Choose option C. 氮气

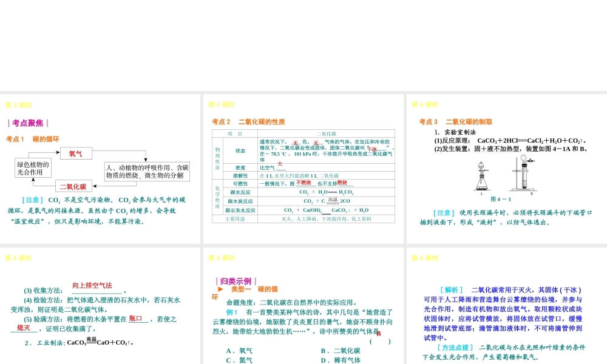pos(239,360)
